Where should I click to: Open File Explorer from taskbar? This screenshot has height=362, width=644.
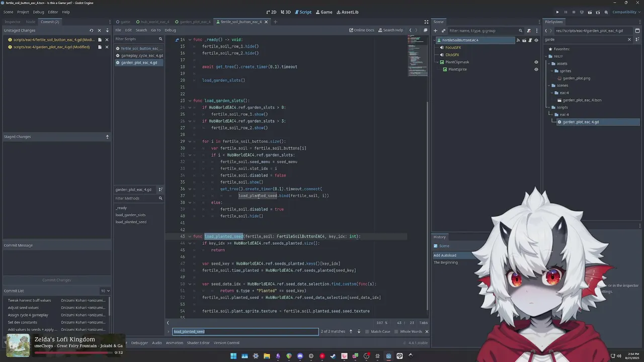pos(267,356)
